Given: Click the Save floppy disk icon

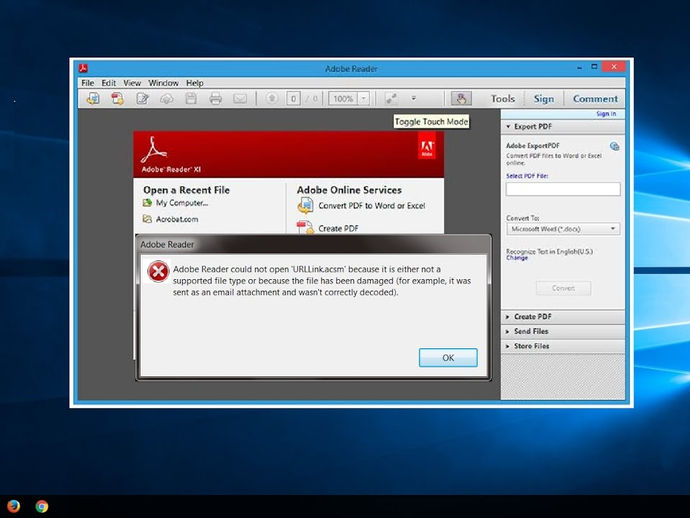Looking at the screenshot, I should (191, 98).
